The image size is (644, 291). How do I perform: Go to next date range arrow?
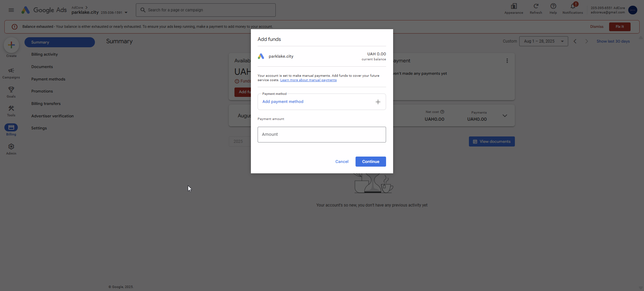[587, 41]
